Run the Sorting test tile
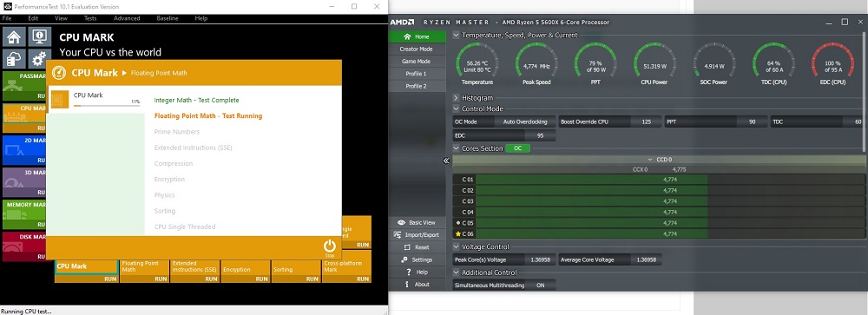 [296, 272]
